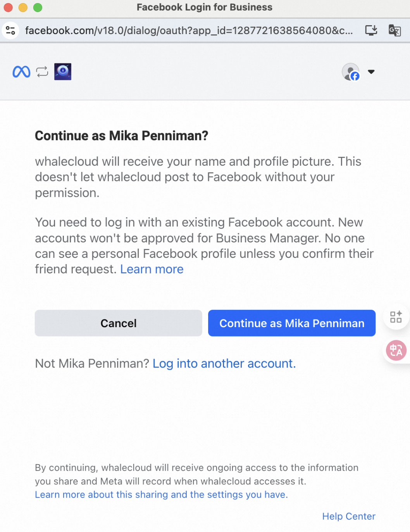Close the Facebook Login window
The width and height of the screenshot is (410, 532).
(x=8, y=7)
